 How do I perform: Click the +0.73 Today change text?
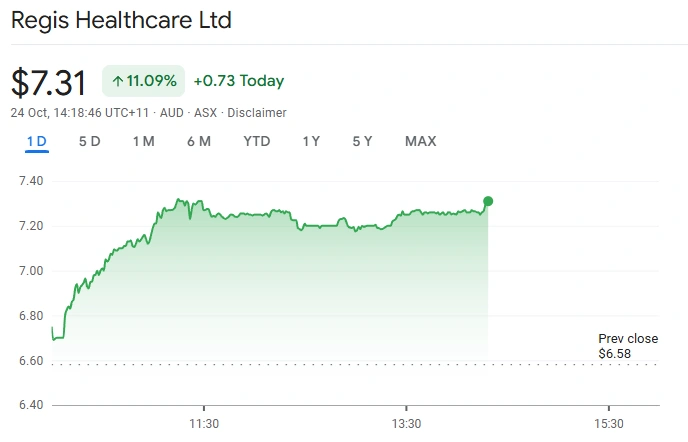[x=239, y=81]
